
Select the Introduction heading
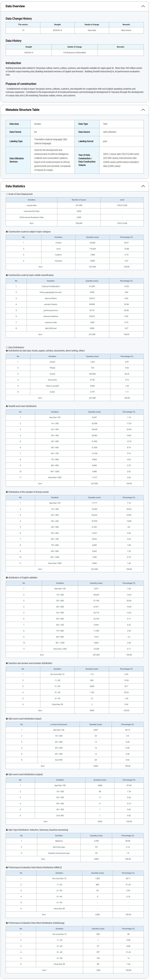[x=13, y=63]
